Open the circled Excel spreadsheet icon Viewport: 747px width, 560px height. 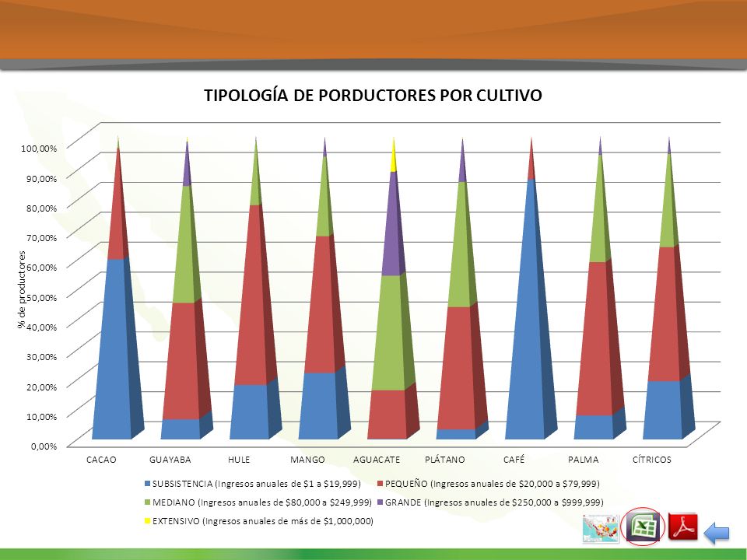644,527
